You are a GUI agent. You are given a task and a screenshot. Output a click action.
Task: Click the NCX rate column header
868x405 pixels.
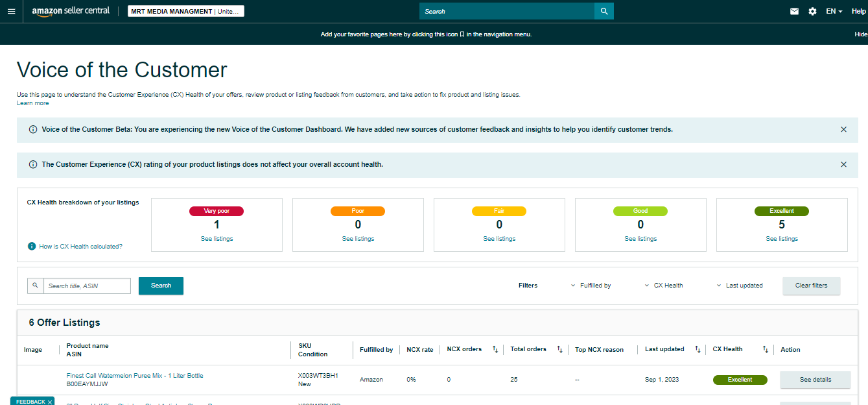(x=420, y=350)
